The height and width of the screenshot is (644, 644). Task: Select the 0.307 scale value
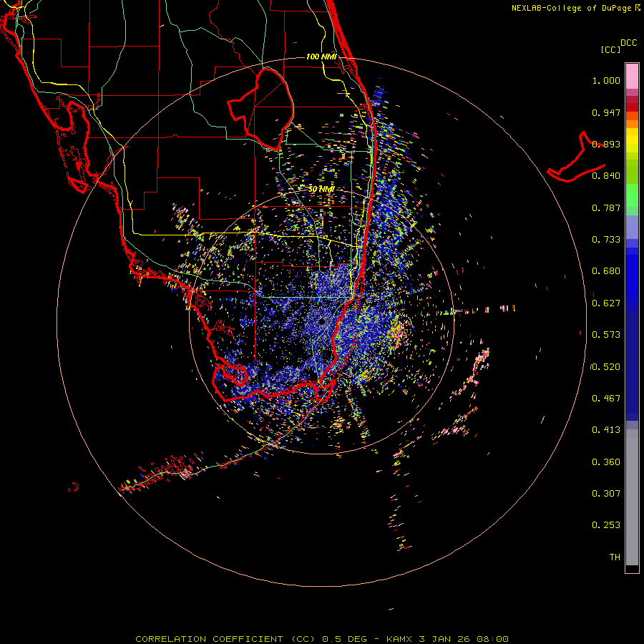pyautogui.click(x=606, y=494)
